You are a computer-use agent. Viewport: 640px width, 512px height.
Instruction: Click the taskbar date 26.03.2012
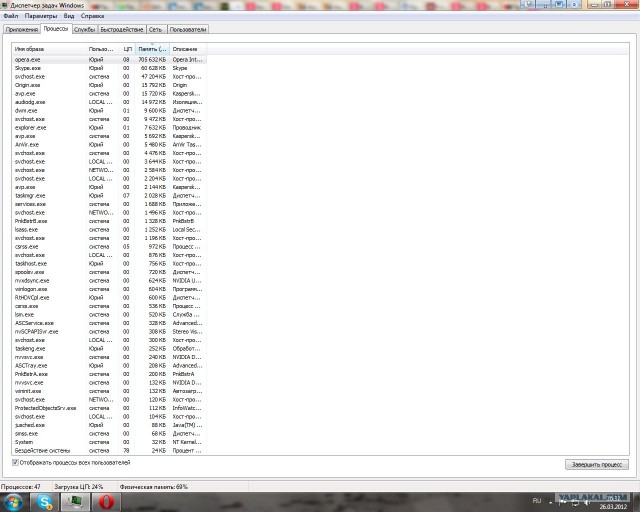pos(613,507)
